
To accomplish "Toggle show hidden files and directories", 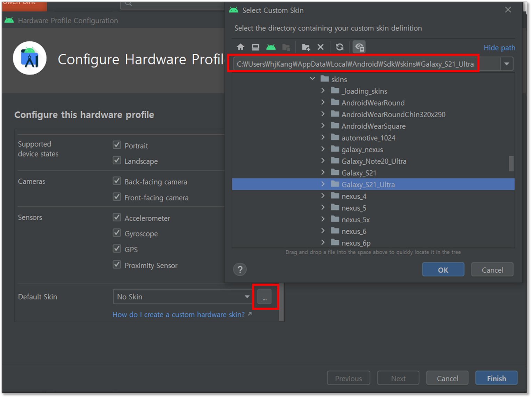I will (359, 47).
